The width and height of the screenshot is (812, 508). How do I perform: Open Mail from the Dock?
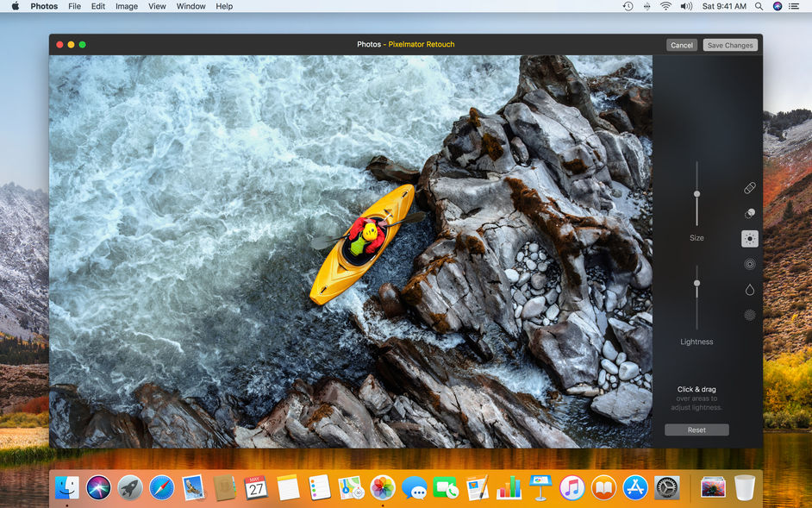click(x=192, y=486)
